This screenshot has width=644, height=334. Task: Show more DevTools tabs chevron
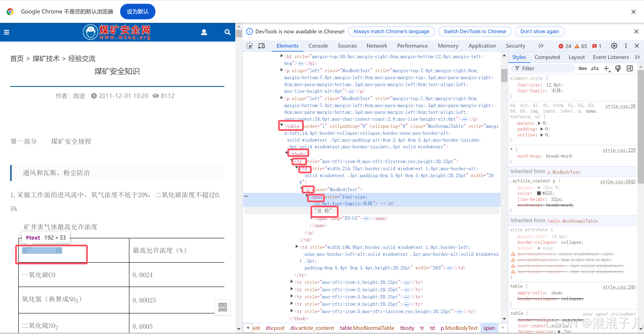(x=541, y=46)
